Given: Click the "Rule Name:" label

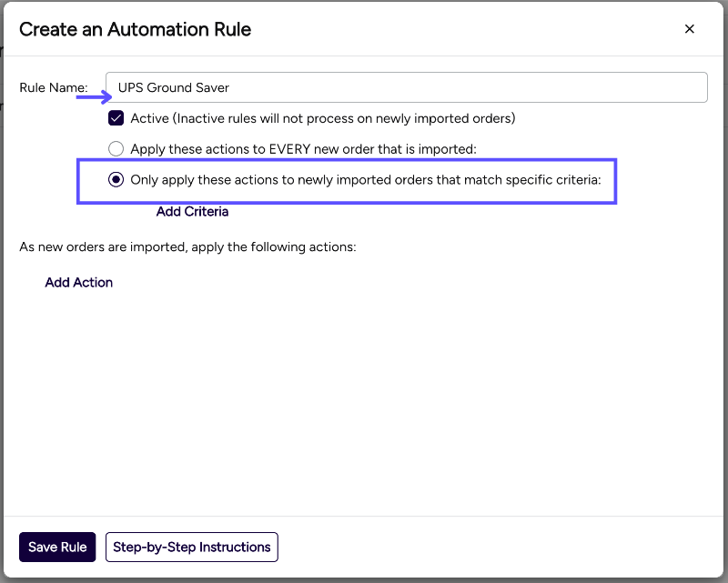Looking at the screenshot, I should tap(54, 87).
